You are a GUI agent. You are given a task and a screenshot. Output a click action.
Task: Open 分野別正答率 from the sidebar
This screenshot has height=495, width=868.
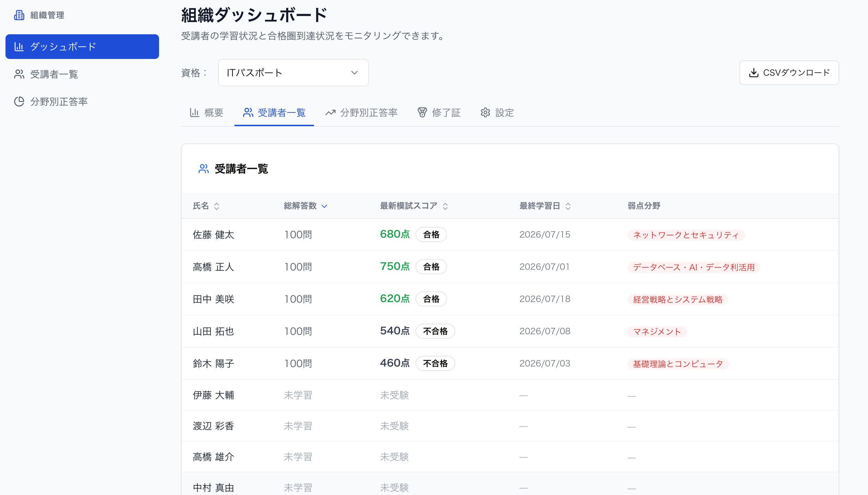[x=82, y=101]
